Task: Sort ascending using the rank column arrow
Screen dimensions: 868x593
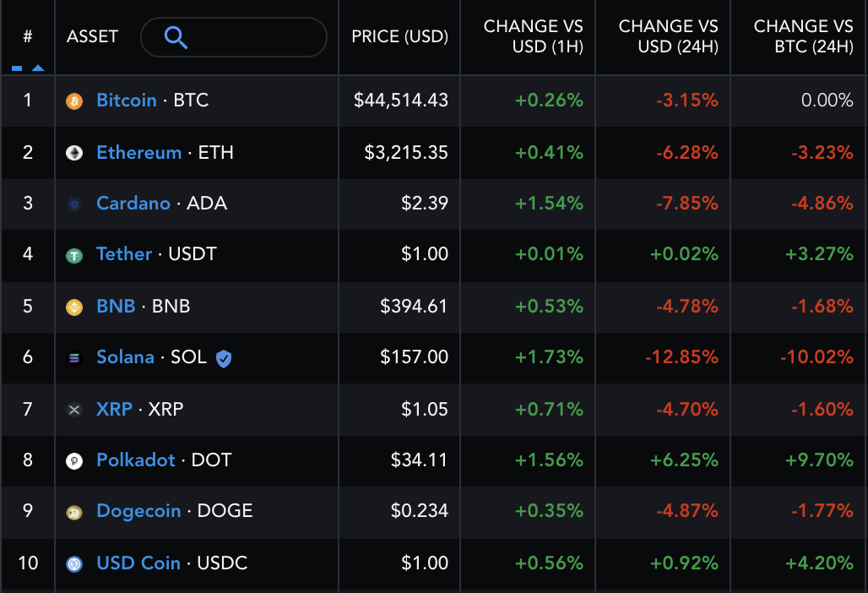Action: click(38, 68)
